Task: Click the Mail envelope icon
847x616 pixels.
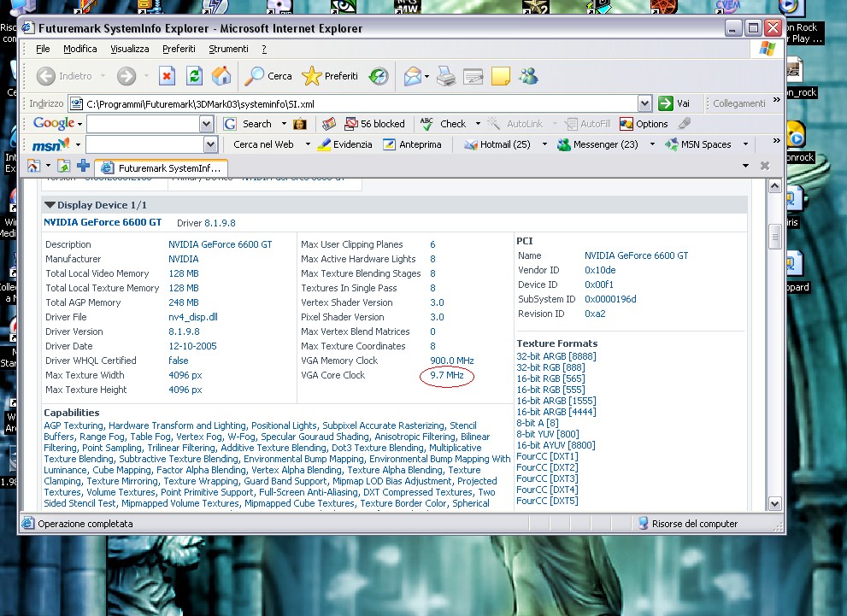Action: tap(412, 76)
